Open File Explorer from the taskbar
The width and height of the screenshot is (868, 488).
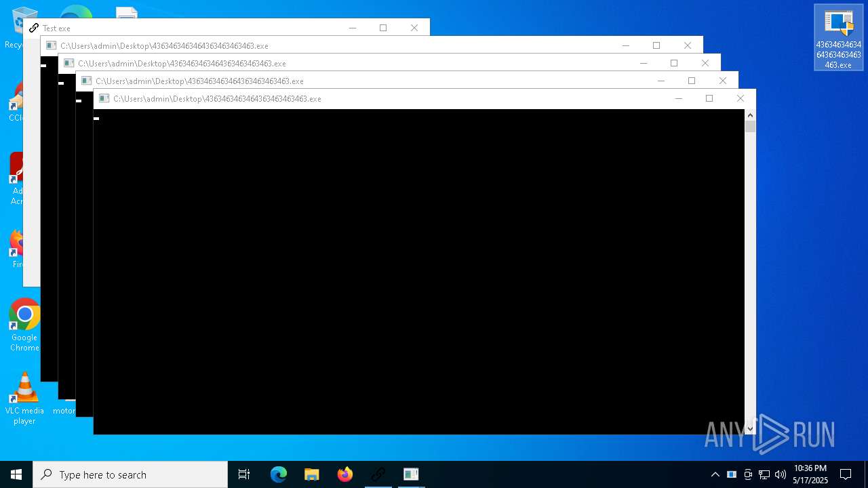(312, 474)
